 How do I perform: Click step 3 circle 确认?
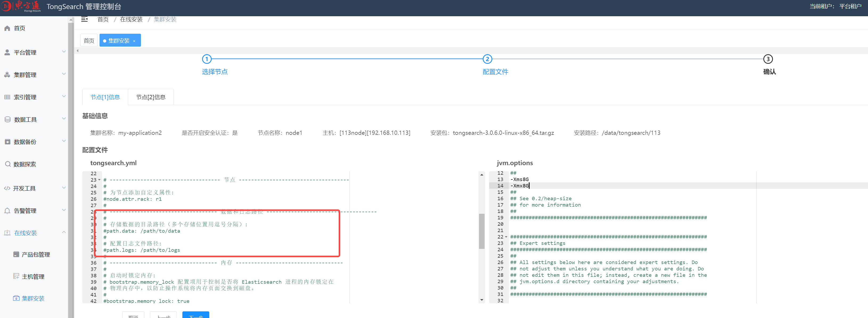click(x=768, y=59)
